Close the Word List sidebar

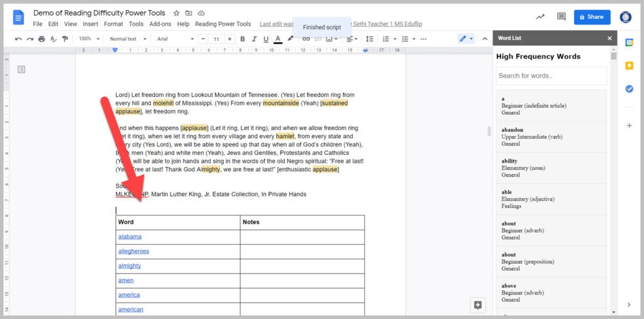tap(609, 38)
